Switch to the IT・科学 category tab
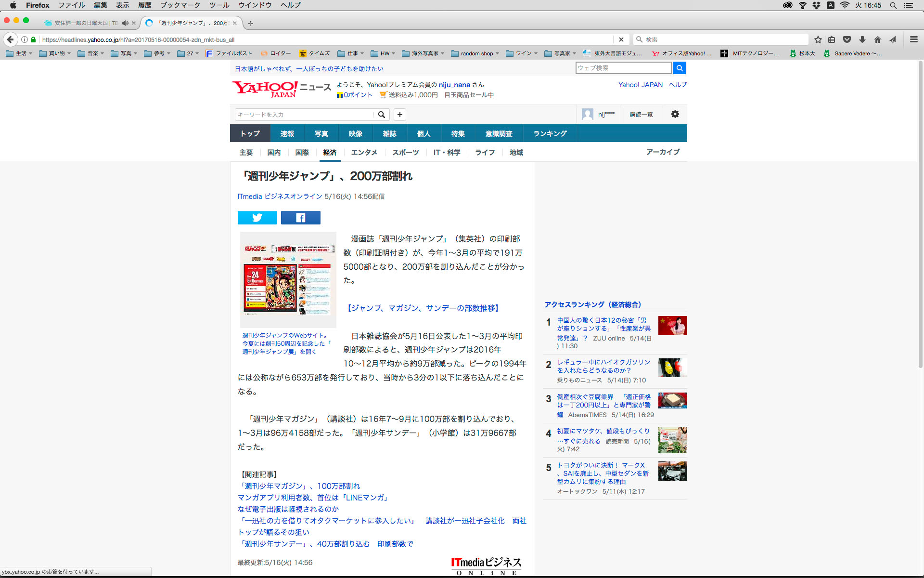 tap(447, 153)
